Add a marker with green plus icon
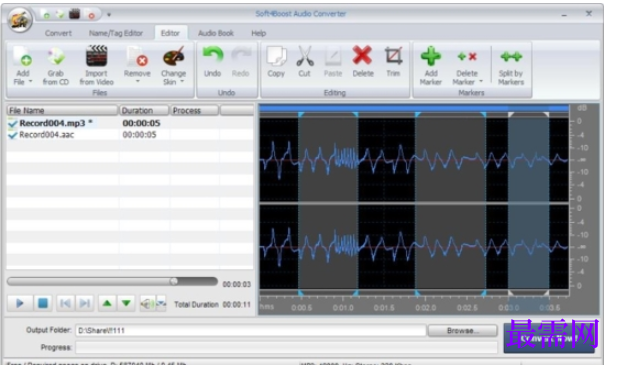618x365 pixels. click(431, 56)
